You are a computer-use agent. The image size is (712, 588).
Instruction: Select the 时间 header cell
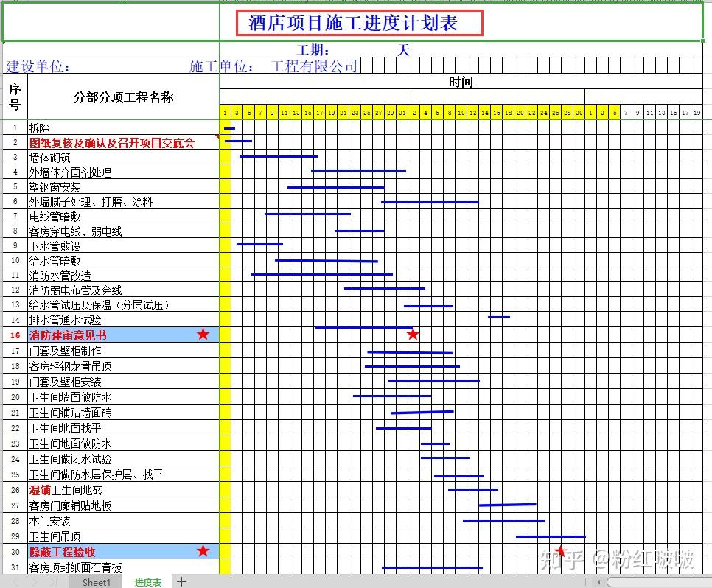pos(461,82)
